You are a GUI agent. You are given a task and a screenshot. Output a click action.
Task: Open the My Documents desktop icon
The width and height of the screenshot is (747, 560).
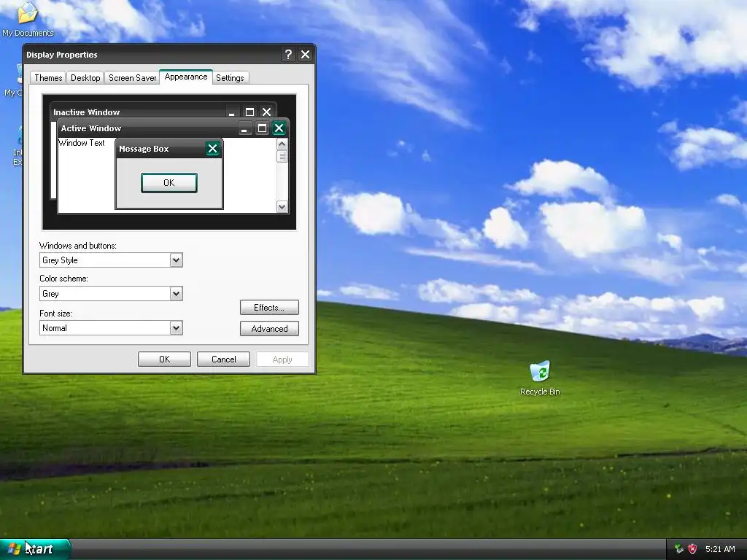[28, 19]
